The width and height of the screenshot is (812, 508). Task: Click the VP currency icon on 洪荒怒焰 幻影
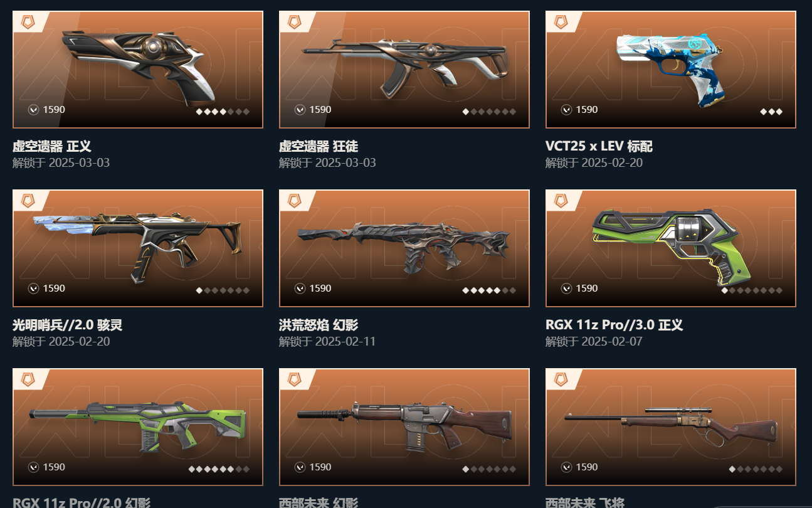(300, 288)
